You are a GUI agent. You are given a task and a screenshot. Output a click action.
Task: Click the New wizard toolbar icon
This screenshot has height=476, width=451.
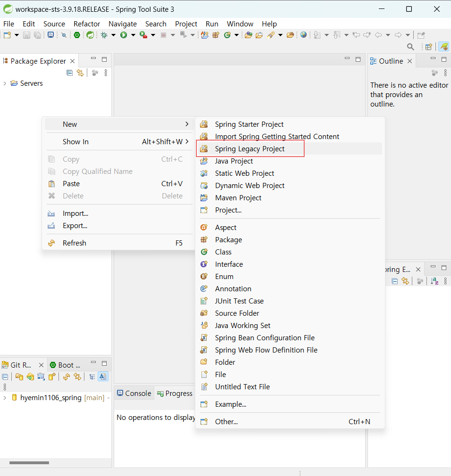tap(7, 35)
